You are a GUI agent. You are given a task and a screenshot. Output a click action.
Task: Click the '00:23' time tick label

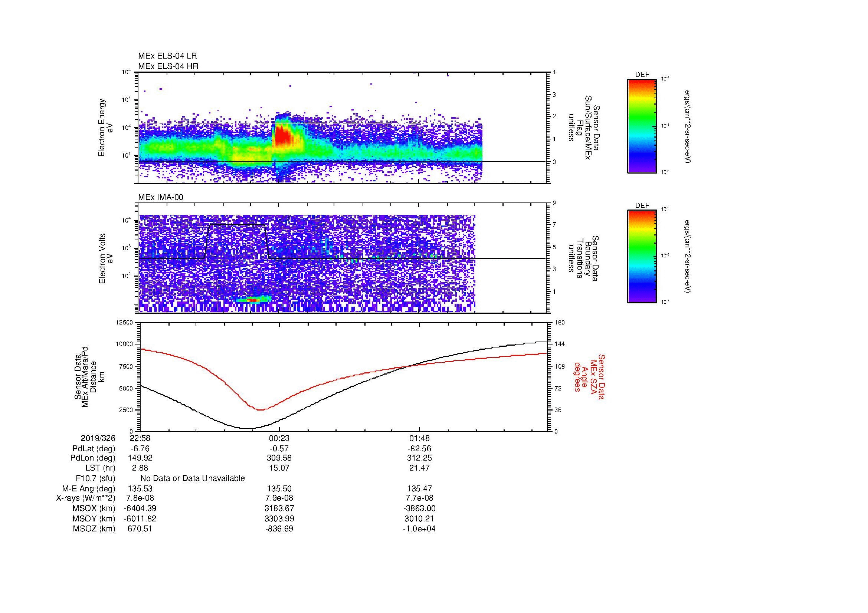click(279, 438)
